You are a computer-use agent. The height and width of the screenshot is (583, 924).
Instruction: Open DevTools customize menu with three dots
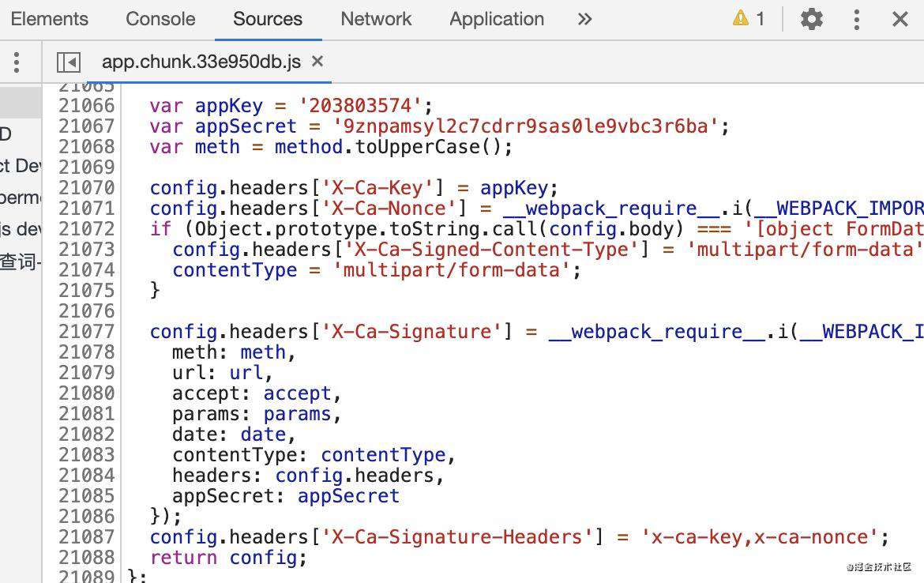tap(857, 20)
